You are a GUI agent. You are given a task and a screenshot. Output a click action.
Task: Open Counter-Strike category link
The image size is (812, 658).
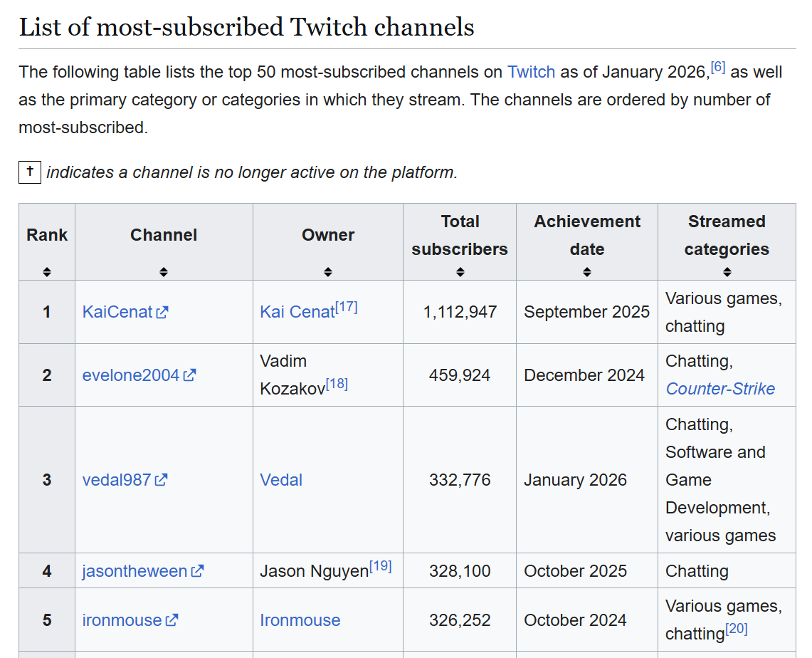click(719, 389)
